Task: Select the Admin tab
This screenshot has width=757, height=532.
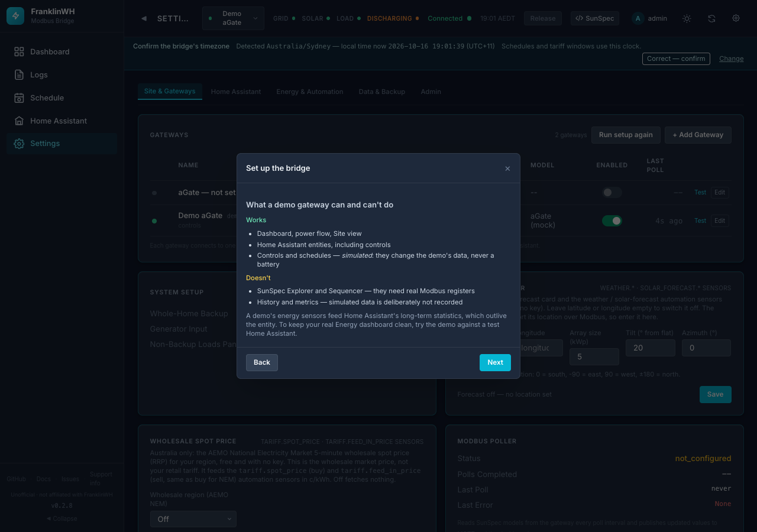Action: click(x=431, y=92)
